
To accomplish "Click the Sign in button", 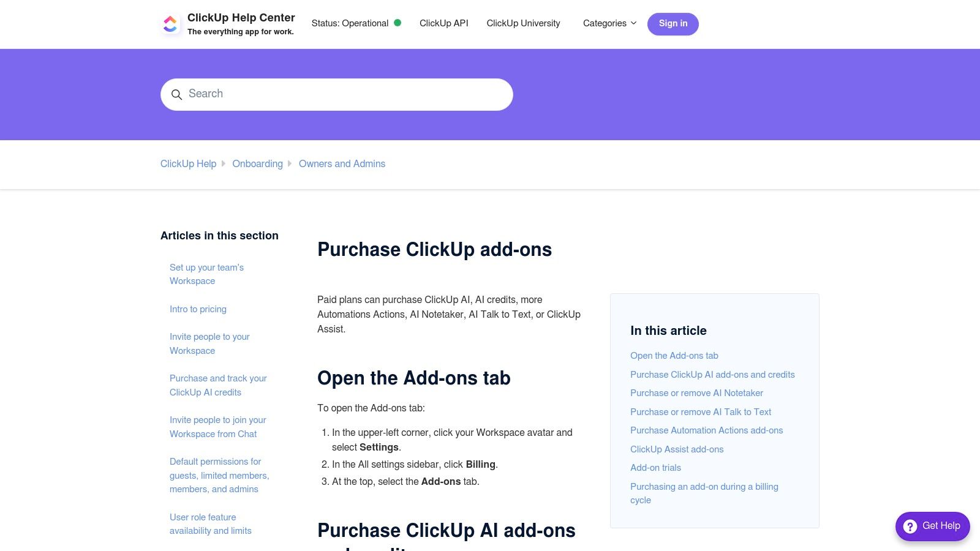I will pos(673,24).
